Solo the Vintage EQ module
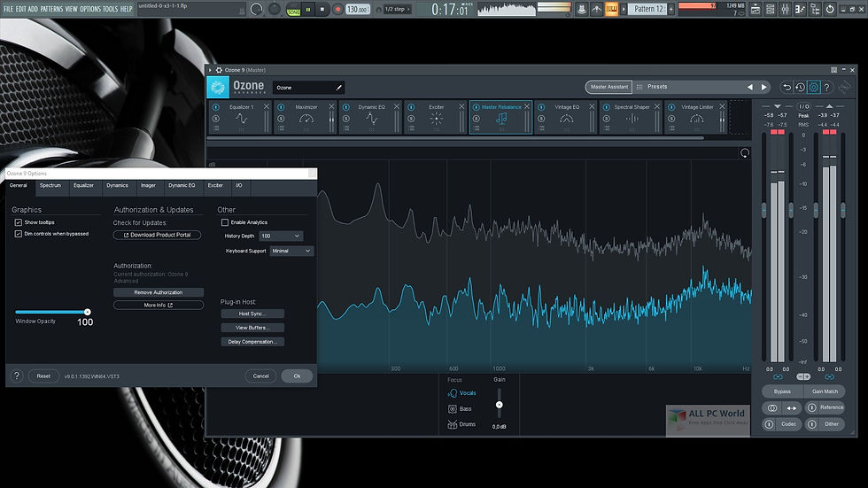 point(541,119)
